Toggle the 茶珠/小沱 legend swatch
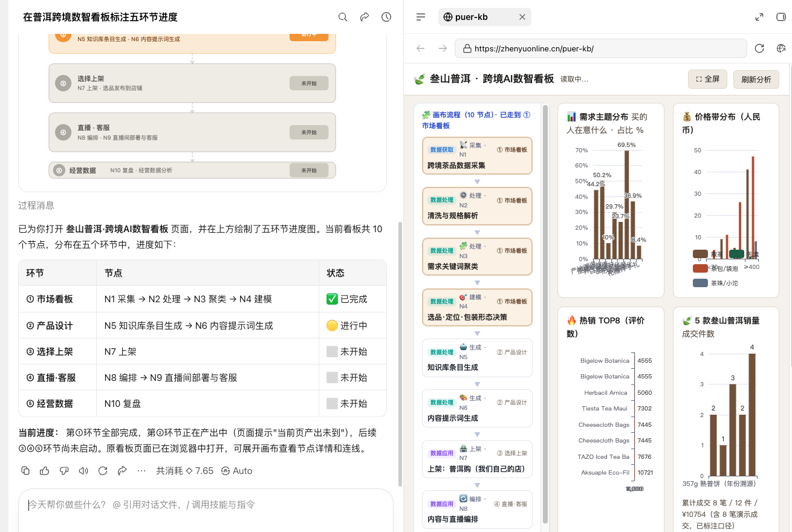Image resolution: width=792 pixels, height=532 pixels. (x=700, y=283)
